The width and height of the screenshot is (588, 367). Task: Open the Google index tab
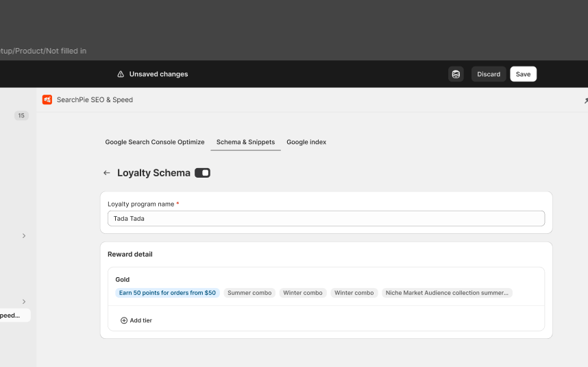point(306,142)
